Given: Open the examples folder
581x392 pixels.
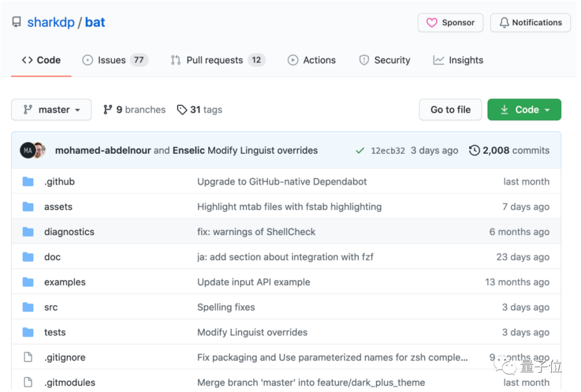Looking at the screenshot, I should (65, 282).
